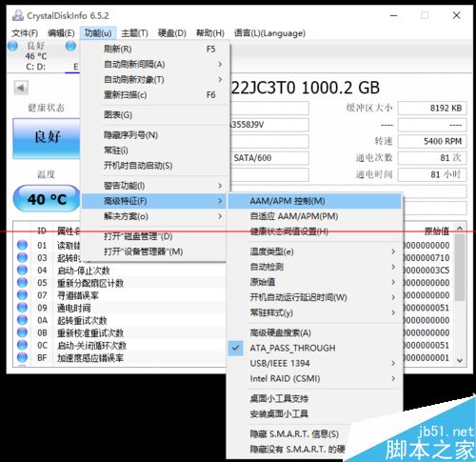Click status orb for attribute 0A 起转重试次数
Viewport: 476px width, 462px height.
click(22, 320)
